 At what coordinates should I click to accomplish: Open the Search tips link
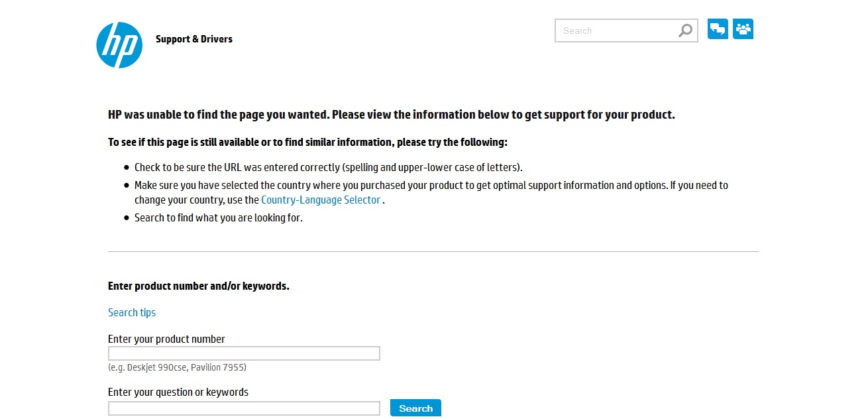click(132, 312)
